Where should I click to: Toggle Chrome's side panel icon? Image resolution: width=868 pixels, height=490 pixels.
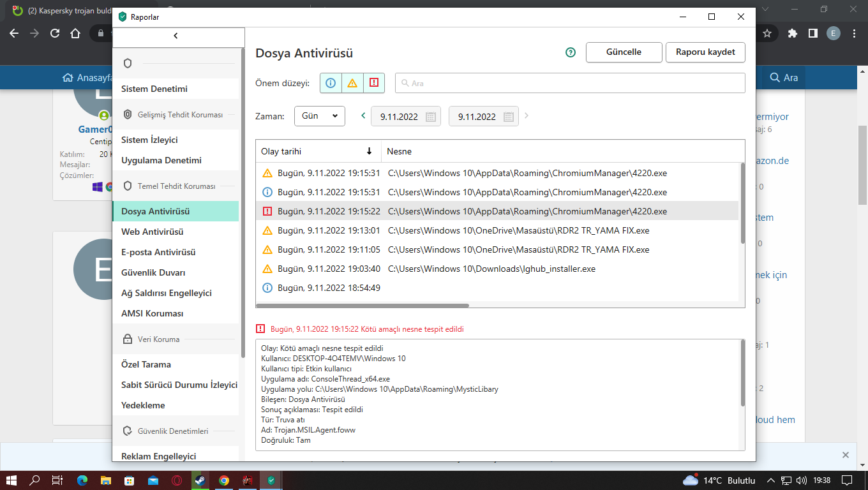point(813,33)
